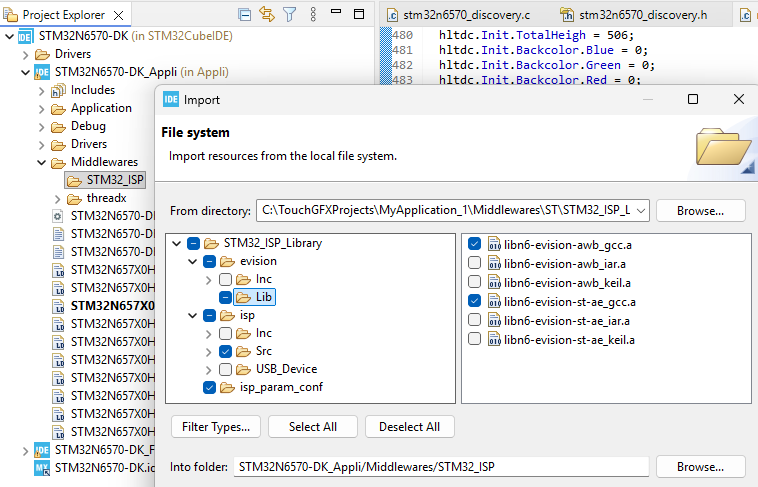Collapse All icon in Project Explorer toolbar
This screenshot has height=487, width=758.
click(x=245, y=15)
